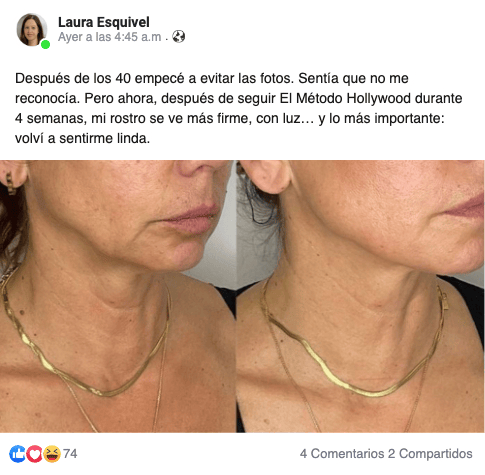Click the gold hoop earring in left photo
Image resolution: width=485 pixels, height=475 pixels.
[10, 183]
